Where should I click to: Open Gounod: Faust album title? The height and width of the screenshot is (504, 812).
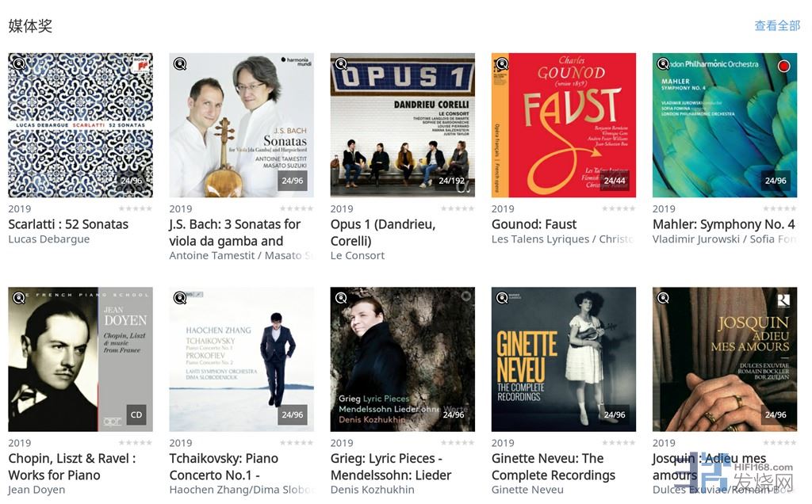pyautogui.click(x=534, y=224)
